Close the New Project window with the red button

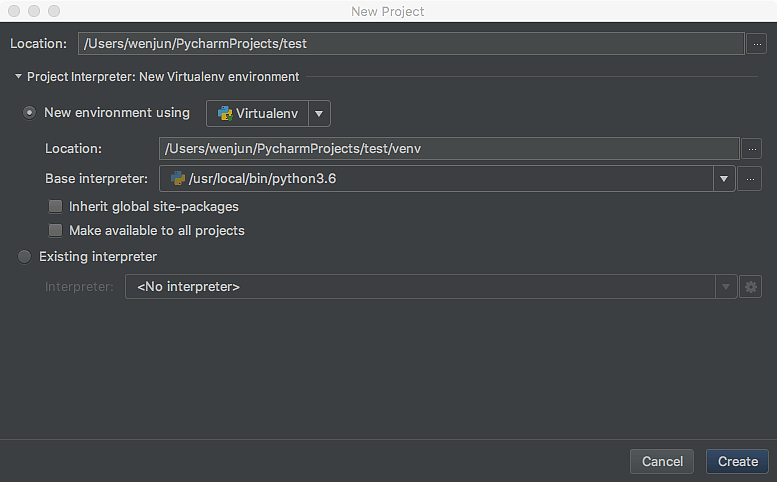point(14,11)
